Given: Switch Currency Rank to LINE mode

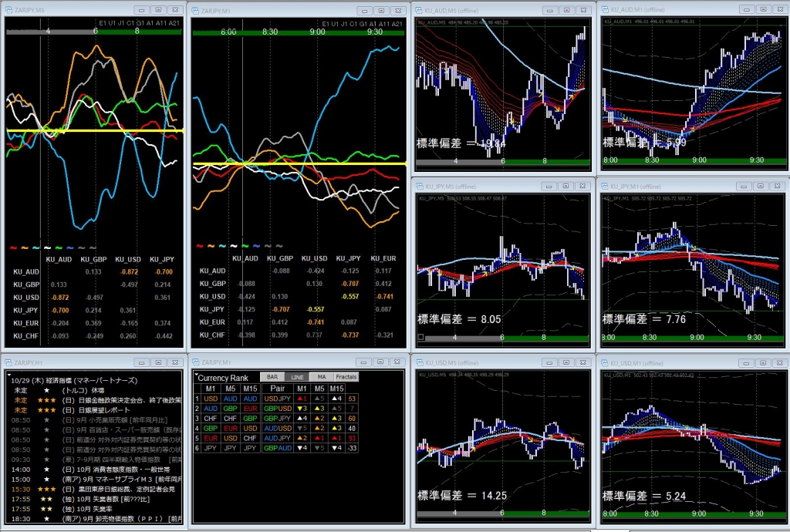Looking at the screenshot, I should click(x=296, y=376).
